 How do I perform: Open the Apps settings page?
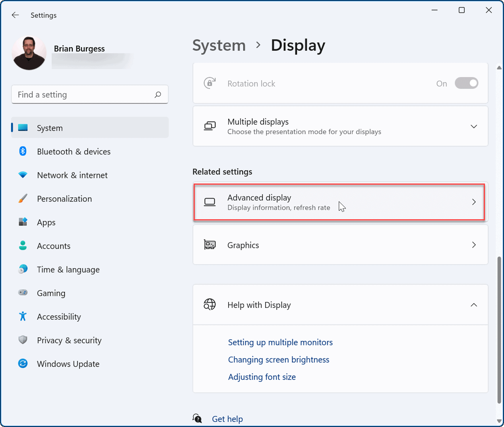click(90, 222)
